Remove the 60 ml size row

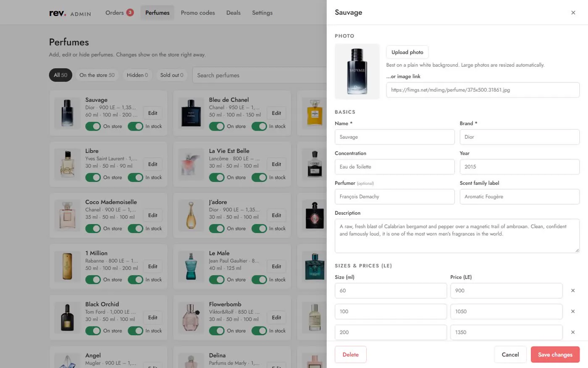pyautogui.click(x=572, y=291)
